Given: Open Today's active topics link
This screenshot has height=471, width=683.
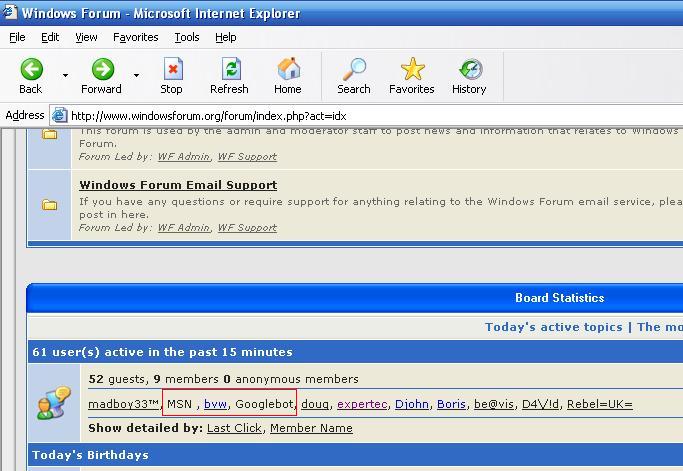Looking at the screenshot, I should coord(554,327).
